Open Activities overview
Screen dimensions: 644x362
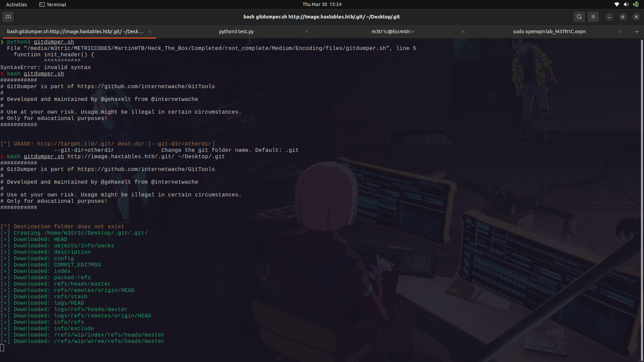[x=16, y=4]
